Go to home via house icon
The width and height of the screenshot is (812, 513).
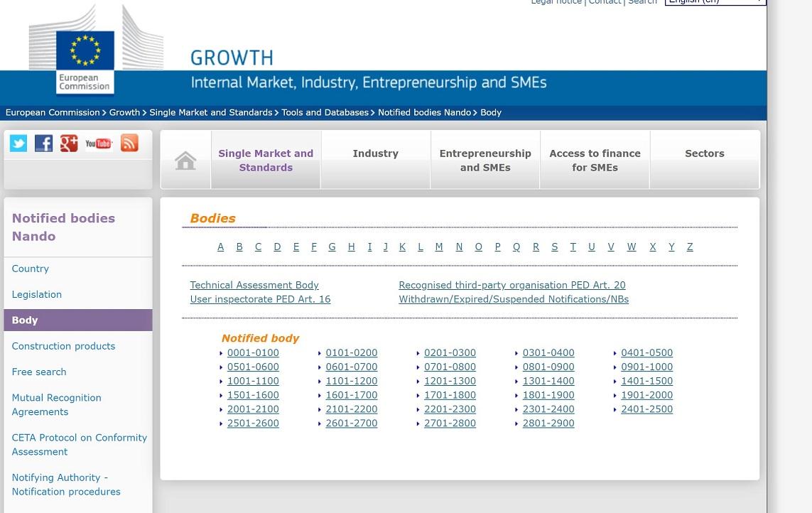coord(185,161)
